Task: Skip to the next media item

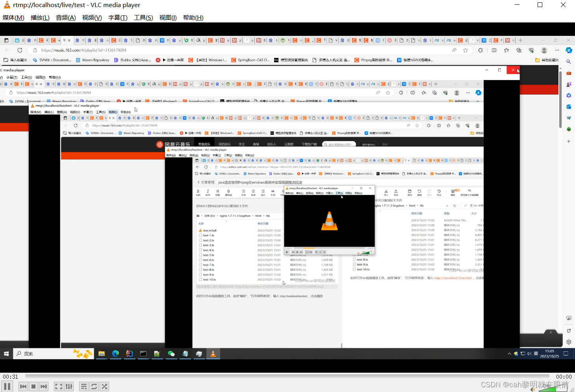Action: point(44,386)
